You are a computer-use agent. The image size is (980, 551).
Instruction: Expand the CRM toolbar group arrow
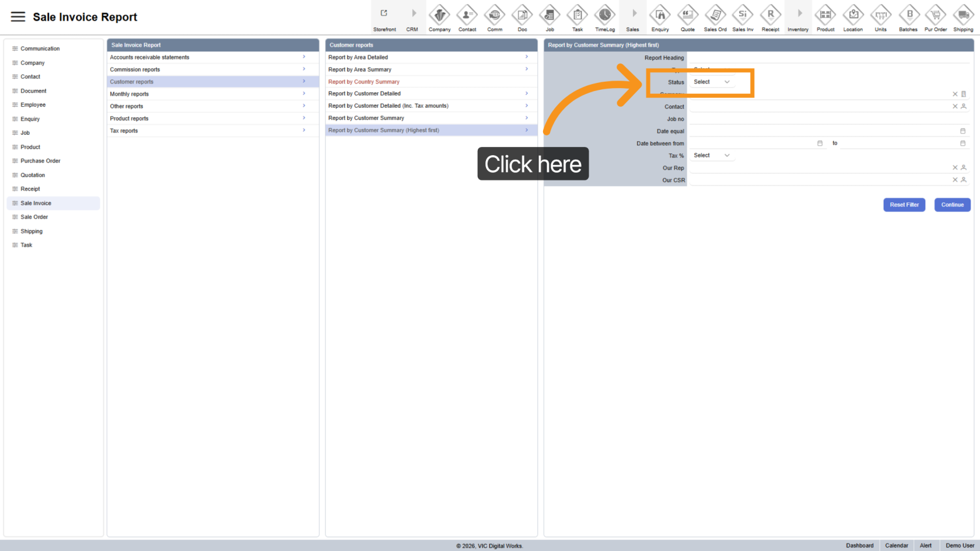click(x=414, y=13)
